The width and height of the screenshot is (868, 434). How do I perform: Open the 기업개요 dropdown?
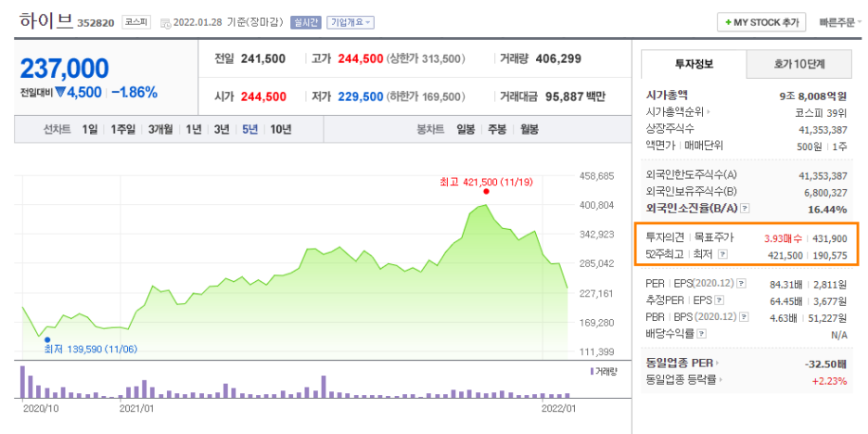(351, 22)
